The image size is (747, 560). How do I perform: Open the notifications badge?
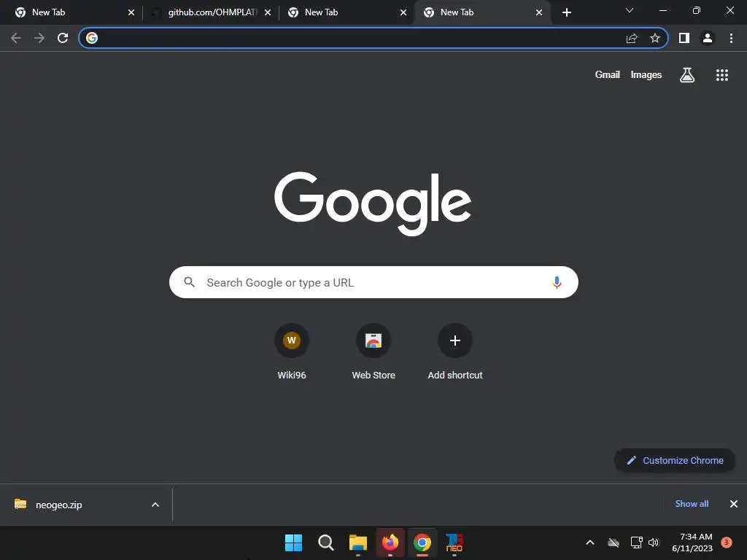726,542
